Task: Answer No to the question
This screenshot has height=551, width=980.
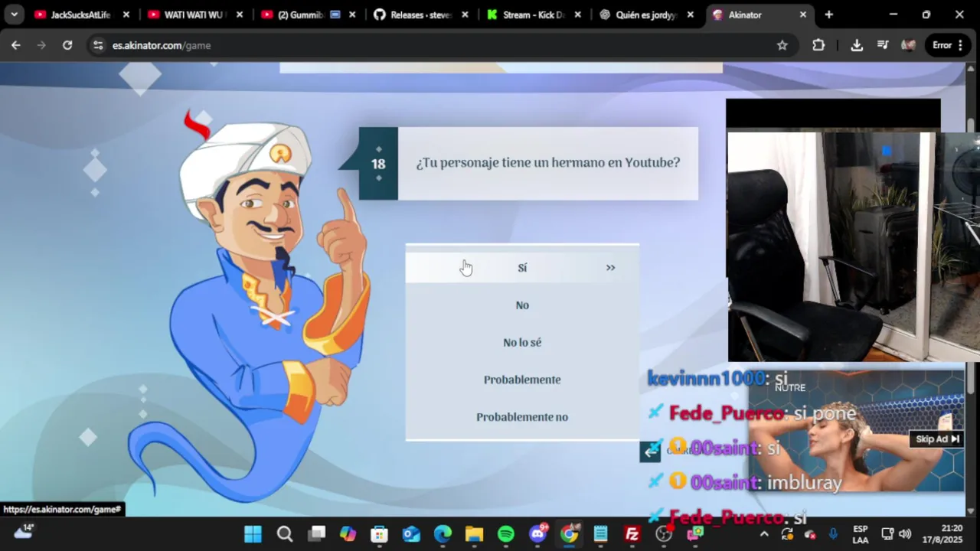Action: 522,305
